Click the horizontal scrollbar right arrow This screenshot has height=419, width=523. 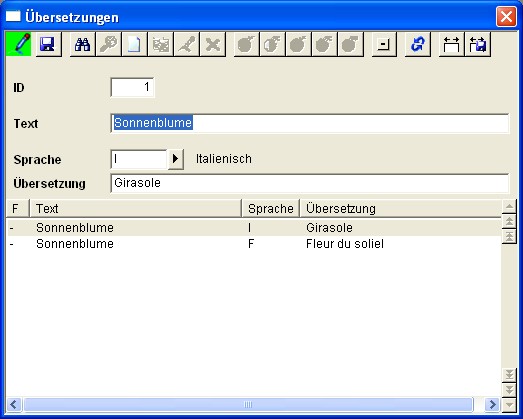492,404
